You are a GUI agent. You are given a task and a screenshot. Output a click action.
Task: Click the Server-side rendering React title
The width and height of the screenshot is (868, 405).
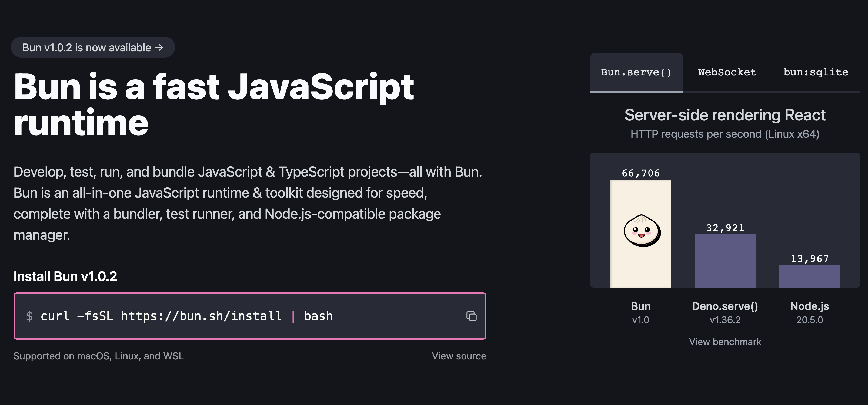[x=725, y=115]
